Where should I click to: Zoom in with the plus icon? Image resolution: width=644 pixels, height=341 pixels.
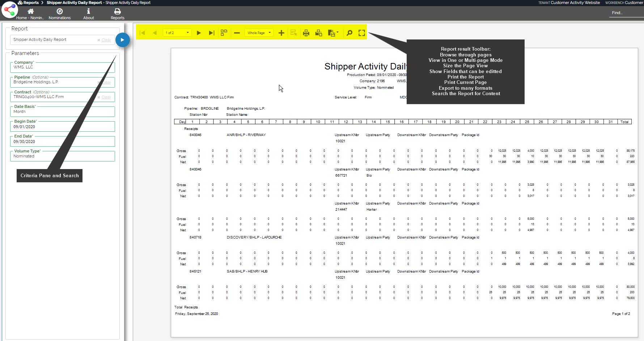[x=281, y=33]
